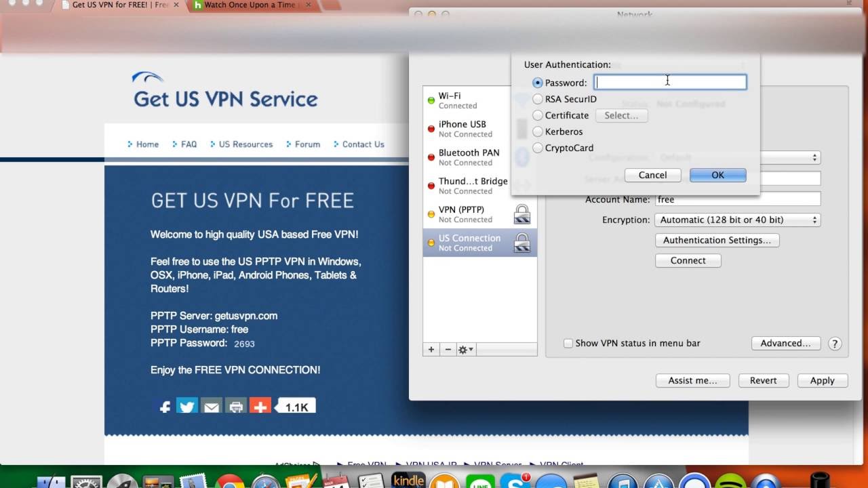Select the Kerberos radio button
868x488 pixels.
538,131
